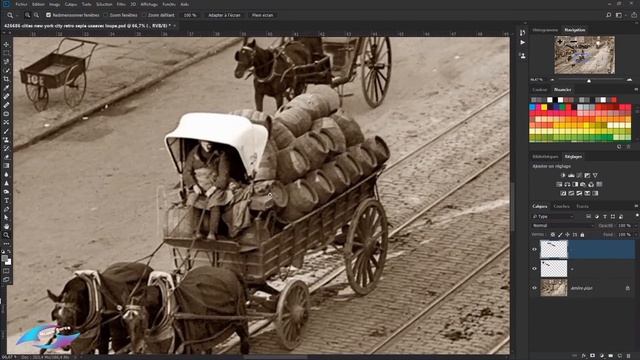This screenshot has width=640, height=360.
Task: Select the Lasso tool in the toolbar
Action: (6, 62)
